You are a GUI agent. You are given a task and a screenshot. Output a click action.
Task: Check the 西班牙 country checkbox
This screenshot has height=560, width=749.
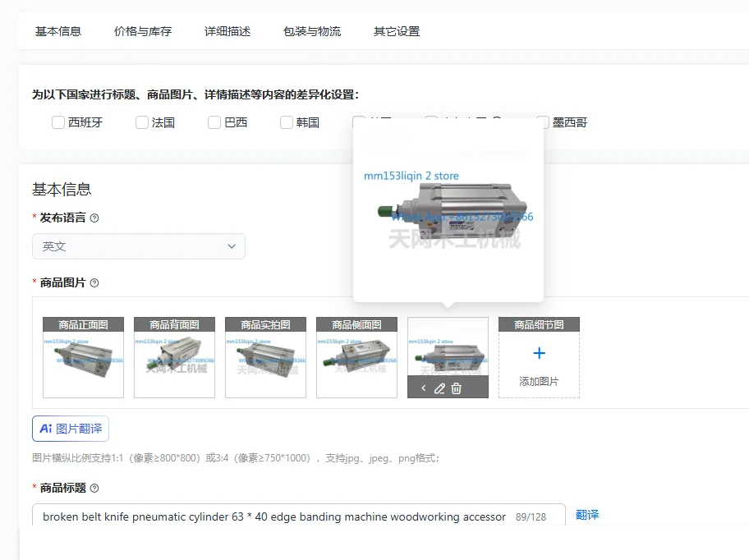click(x=58, y=122)
